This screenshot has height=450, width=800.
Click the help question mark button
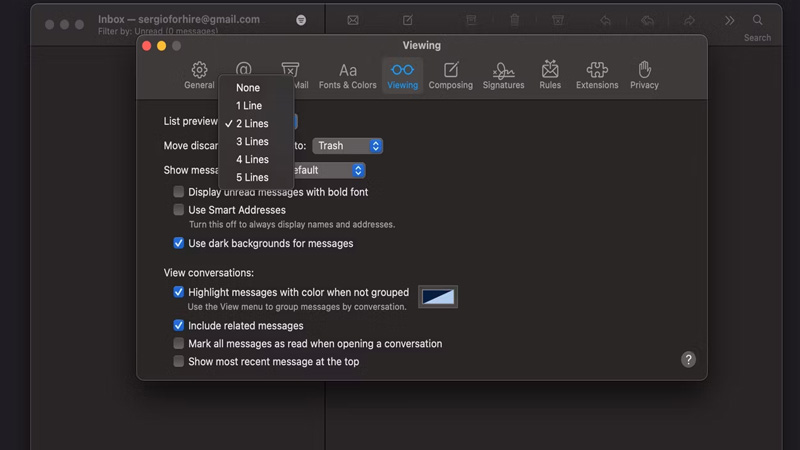688,360
